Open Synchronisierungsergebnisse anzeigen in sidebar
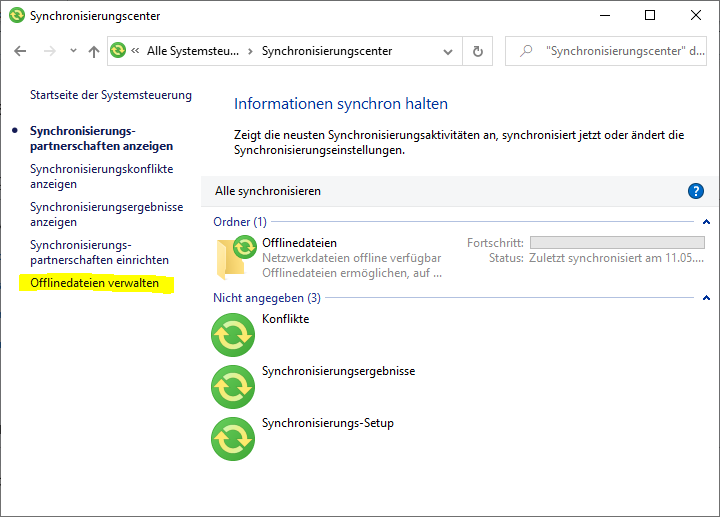 [x=106, y=215]
